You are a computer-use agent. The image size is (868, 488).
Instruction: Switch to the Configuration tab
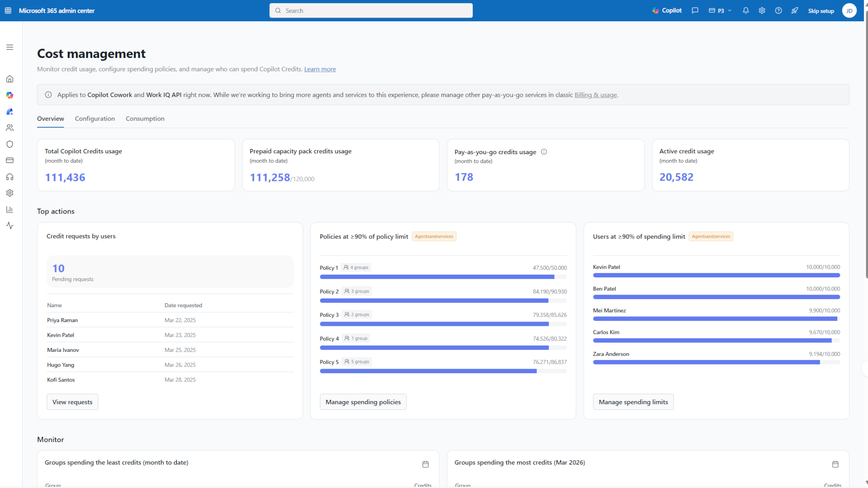pyautogui.click(x=95, y=118)
